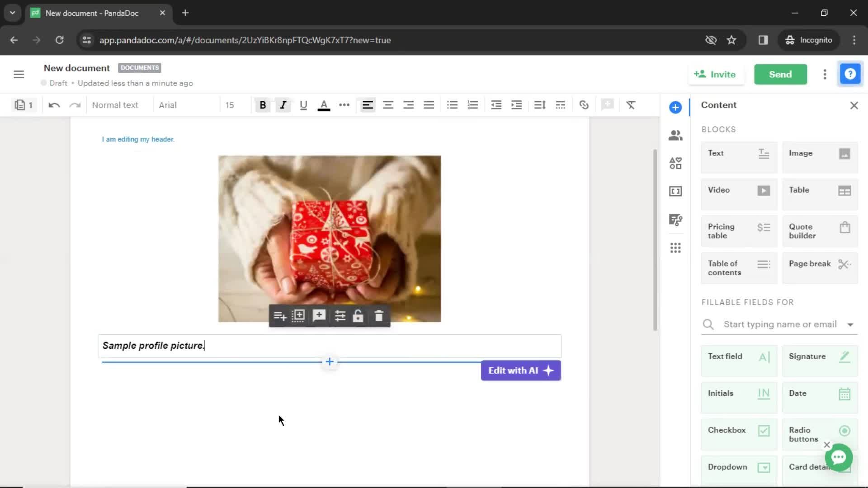This screenshot has height=488, width=868.
Task: Click the numbered list icon
Action: coord(473,105)
